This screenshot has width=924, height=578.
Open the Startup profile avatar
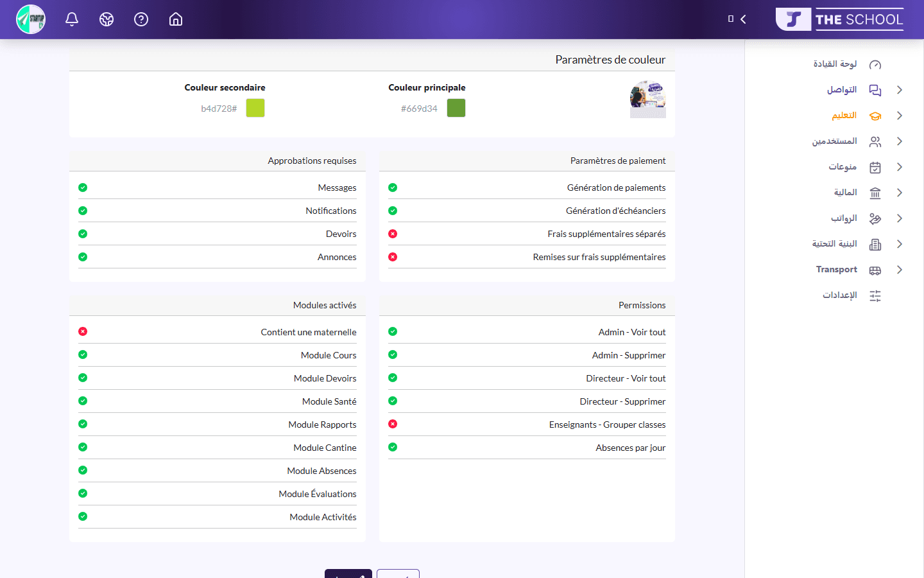coord(31,19)
